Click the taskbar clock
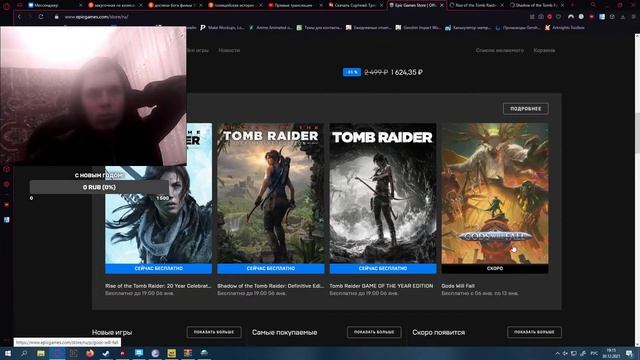Image resolution: width=640 pixels, height=360 pixels. [x=611, y=353]
